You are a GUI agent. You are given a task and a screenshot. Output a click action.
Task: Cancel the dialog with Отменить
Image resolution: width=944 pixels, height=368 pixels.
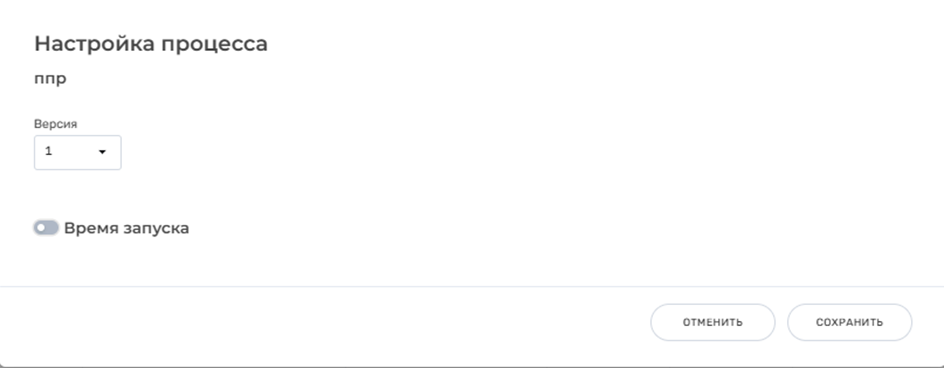pos(712,322)
